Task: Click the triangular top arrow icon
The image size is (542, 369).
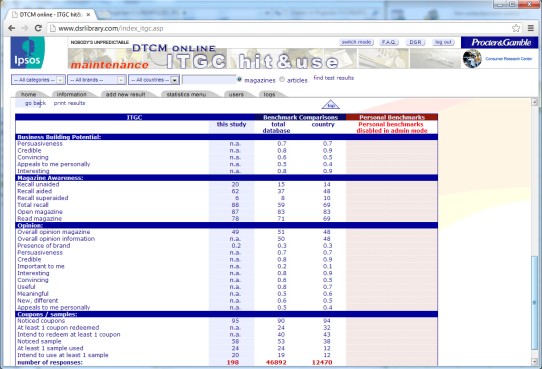Action: (x=331, y=105)
